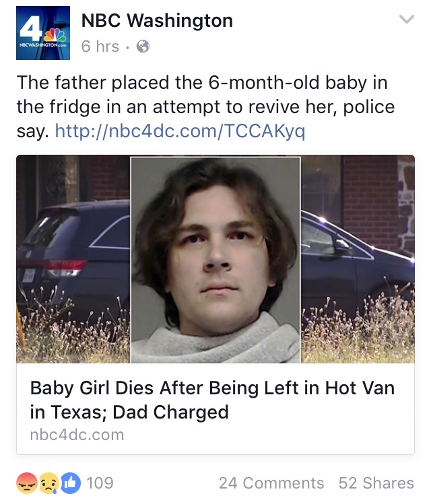The width and height of the screenshot is (431, 504).
Task: View the 52 Shares list
Action: pyautogui.click(x=376, y=483)
